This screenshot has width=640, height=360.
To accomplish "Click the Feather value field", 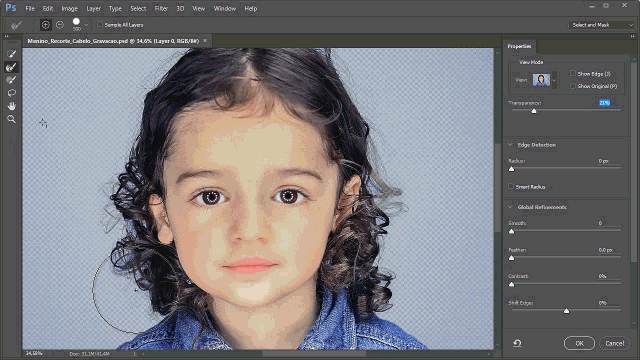I will click(x=609, y=250).
